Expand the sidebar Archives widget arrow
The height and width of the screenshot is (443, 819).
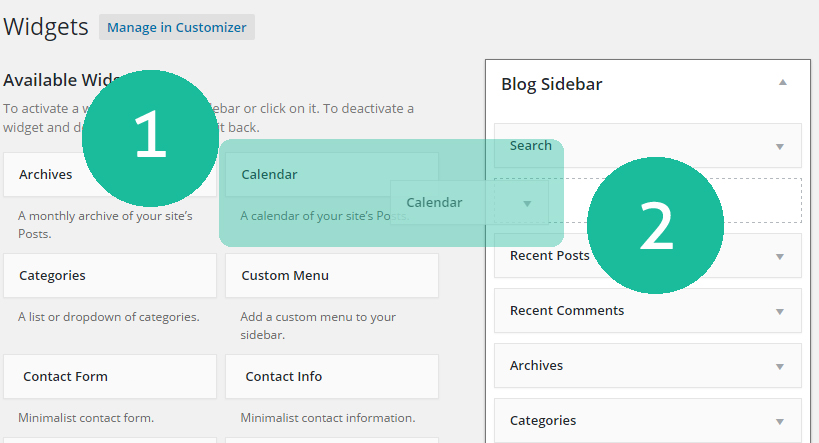(x=780, y=366)
